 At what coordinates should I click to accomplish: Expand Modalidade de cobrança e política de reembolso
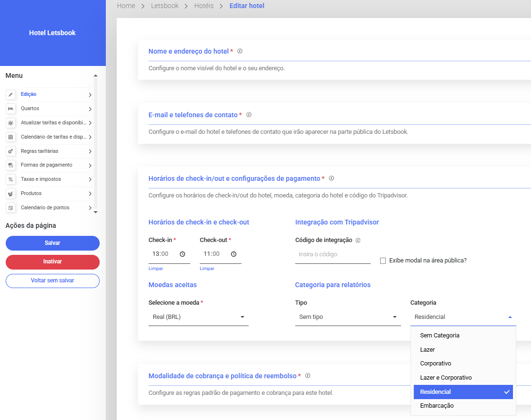[x=223, y=376]
